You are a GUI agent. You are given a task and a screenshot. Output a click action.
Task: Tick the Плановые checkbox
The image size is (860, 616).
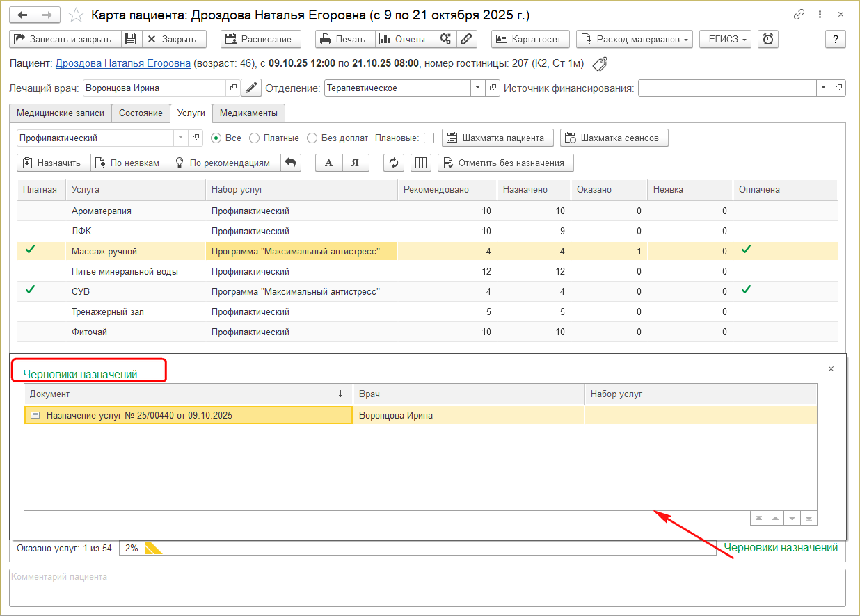pos(429,138)
